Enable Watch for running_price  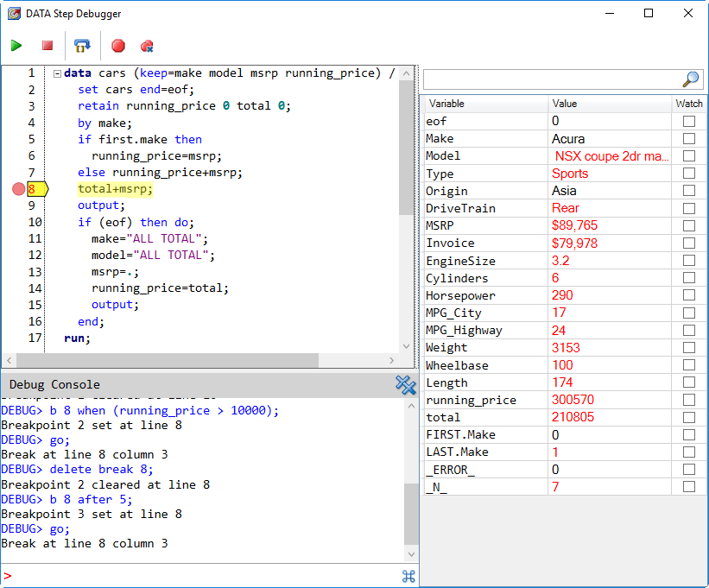click(688, 400)
